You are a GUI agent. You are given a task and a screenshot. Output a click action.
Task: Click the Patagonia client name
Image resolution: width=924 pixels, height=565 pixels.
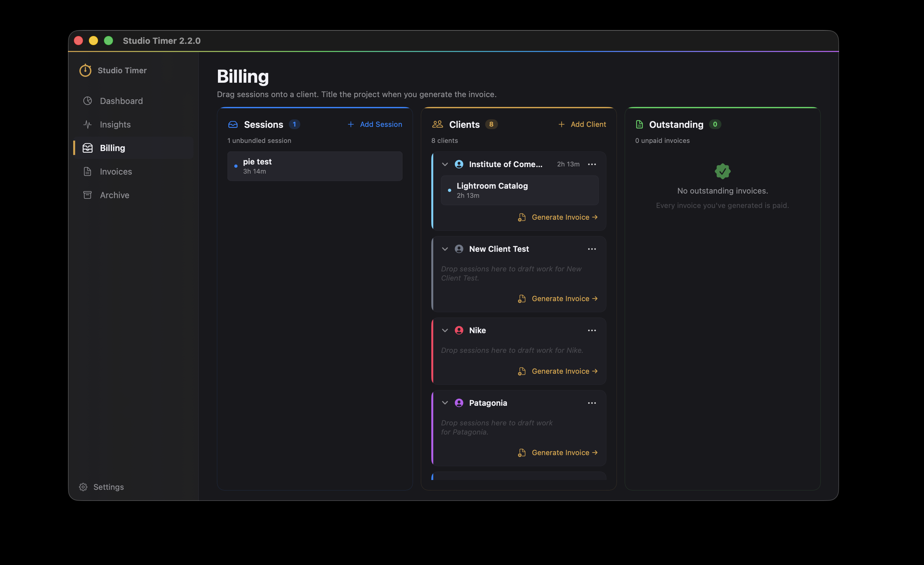click(x=488, y=403)
